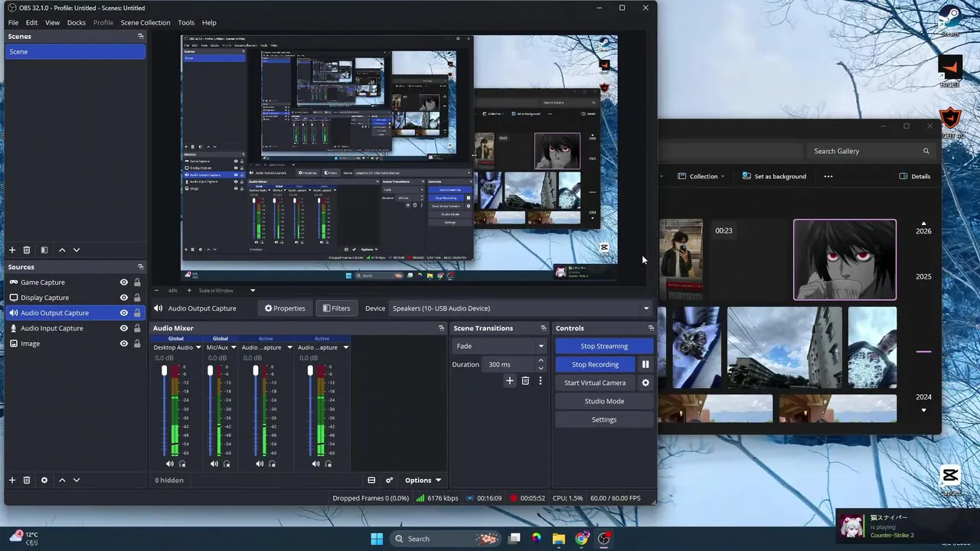This screenshot has height=551, width=980.
Task: Remove selected source using trash icon
Action: (27, 481)
